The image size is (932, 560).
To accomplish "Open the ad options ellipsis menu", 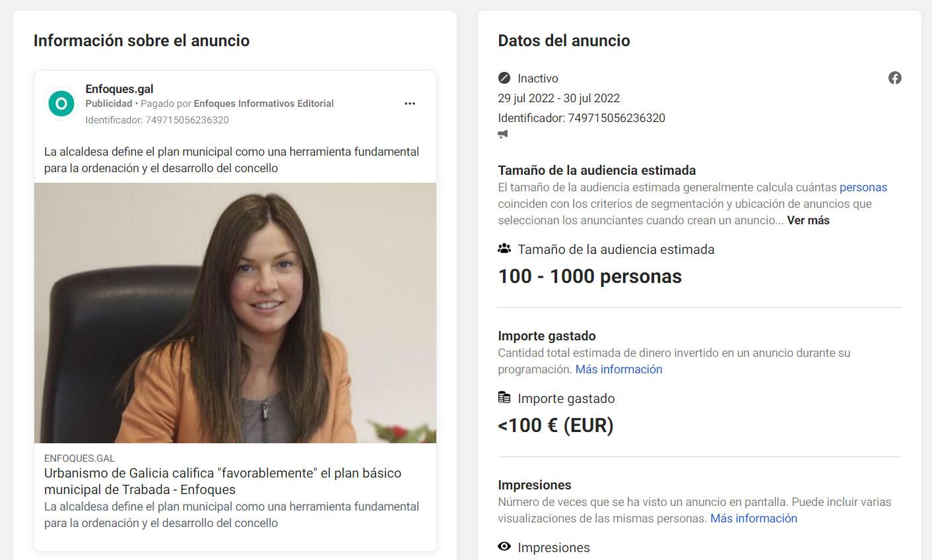I will pyautogui.click(x=410, y=103).
